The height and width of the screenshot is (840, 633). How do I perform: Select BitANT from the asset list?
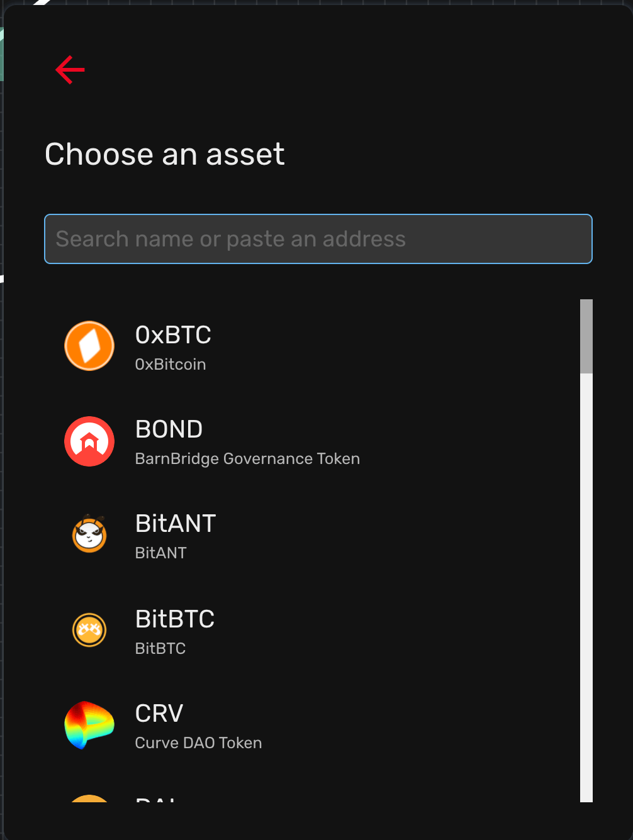[312, 536]
